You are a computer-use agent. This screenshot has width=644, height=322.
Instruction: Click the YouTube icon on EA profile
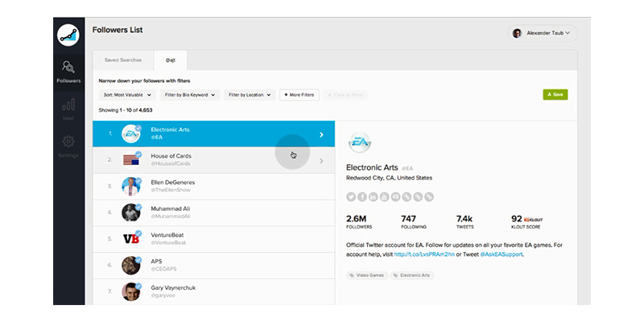click(384, 197)
